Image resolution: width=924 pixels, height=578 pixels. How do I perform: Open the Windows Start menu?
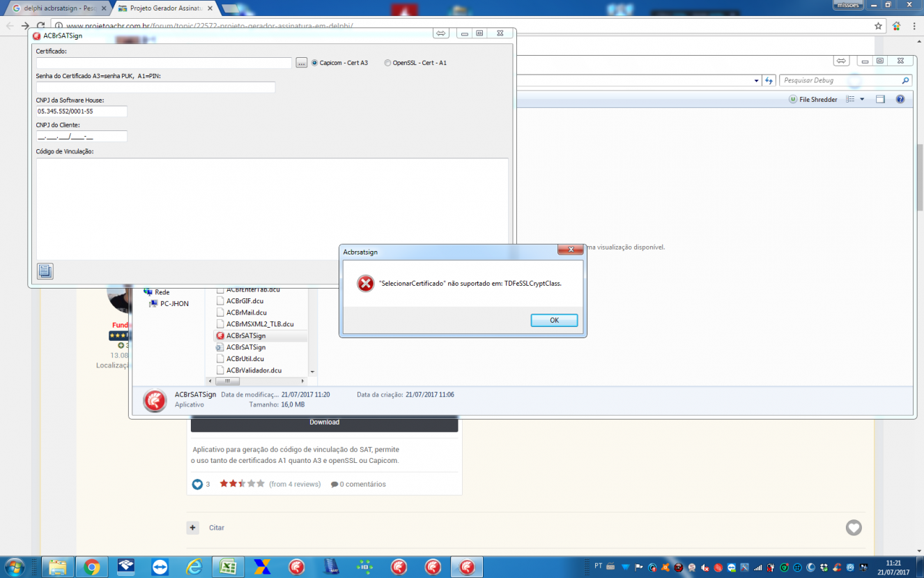pos(14,567)
